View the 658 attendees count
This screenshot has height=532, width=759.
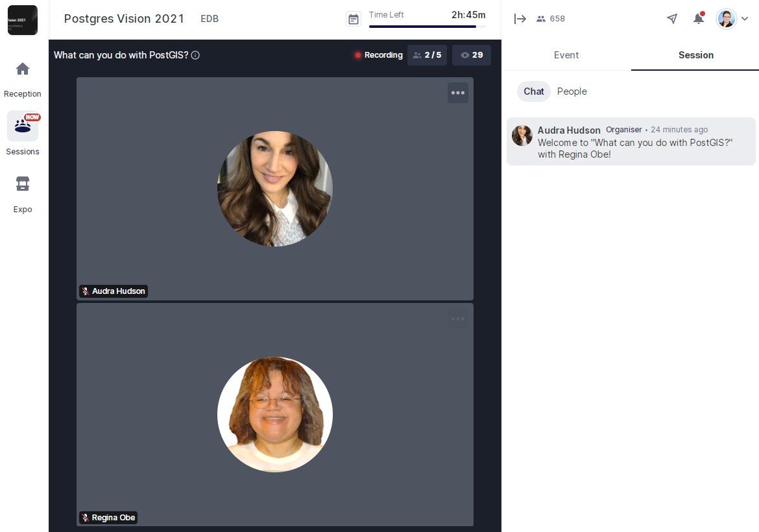[x=551, y=19]
